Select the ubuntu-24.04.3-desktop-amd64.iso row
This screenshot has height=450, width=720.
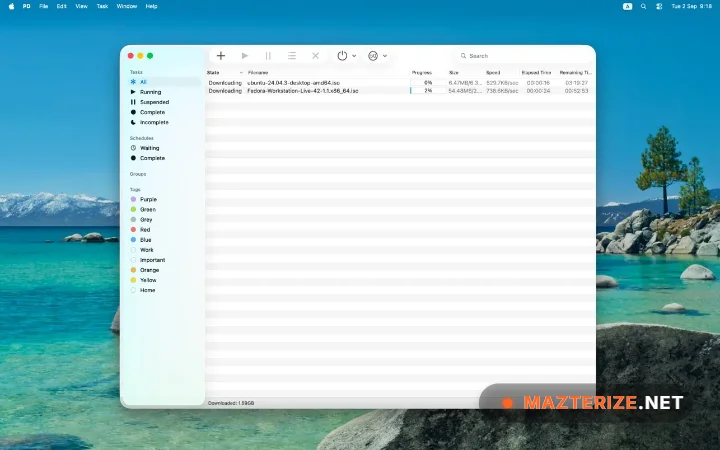tap(400, 83)
